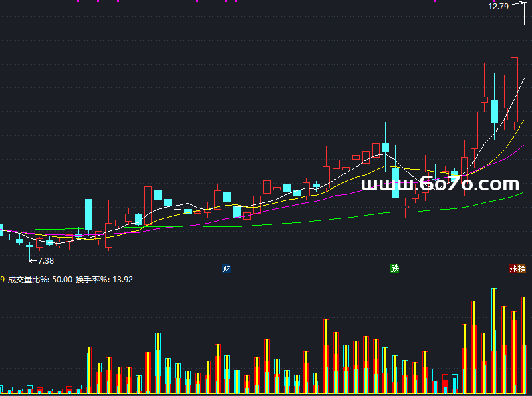Click the 7.38 lowest price label
The width and height of the screenshot is (532, 396).
click(46, 260)
